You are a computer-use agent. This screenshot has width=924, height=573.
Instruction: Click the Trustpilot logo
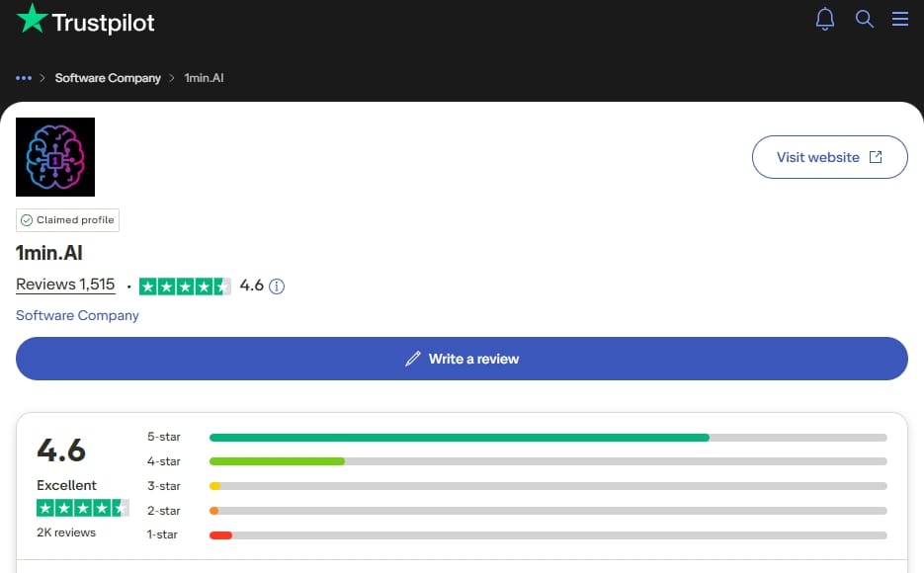click(x=85, y=20)
